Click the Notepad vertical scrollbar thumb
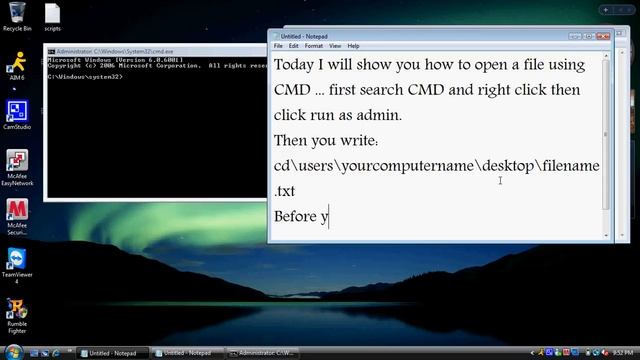Viewport: 640px width, 360px height. pyautogui.click(x=606, y=135)
